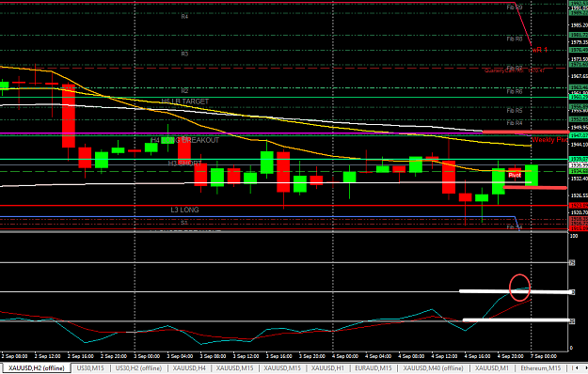588x374 pixels.
Task: Click the 'Fib R4' level label
Action: coord(515,123)
